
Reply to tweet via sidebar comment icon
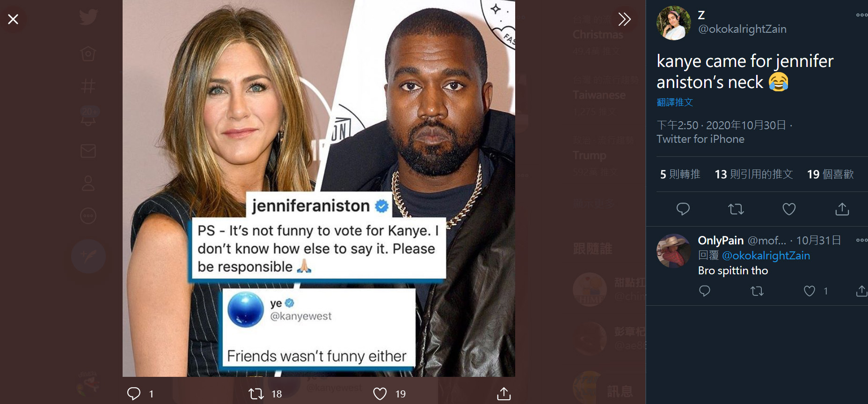(x=683, y=209)
